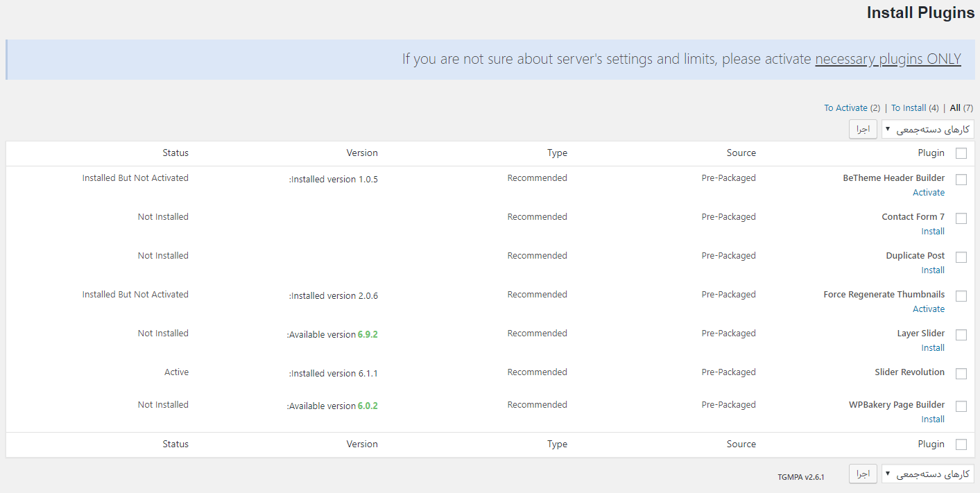Click the TGMPA v2.6.1 version text

[801, 477]
